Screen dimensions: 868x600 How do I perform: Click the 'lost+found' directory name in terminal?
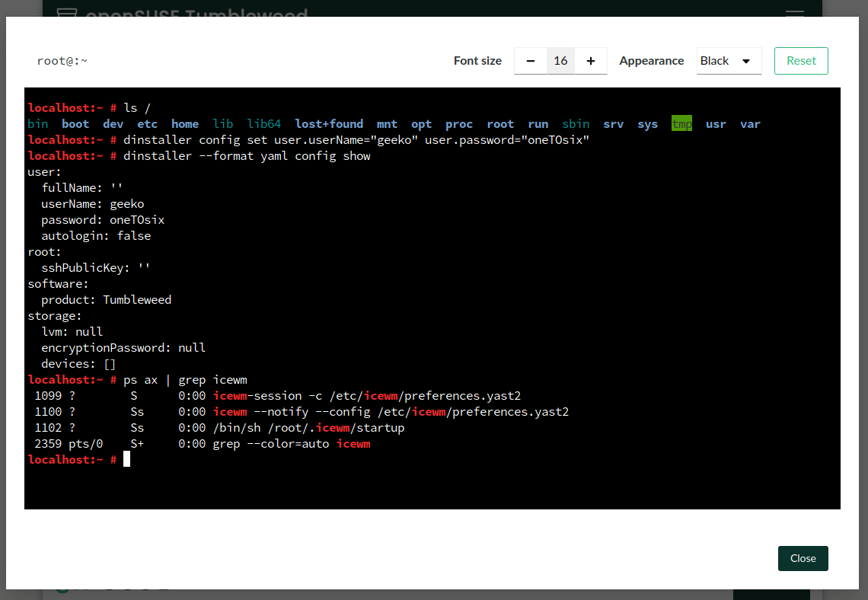[329, 124]
